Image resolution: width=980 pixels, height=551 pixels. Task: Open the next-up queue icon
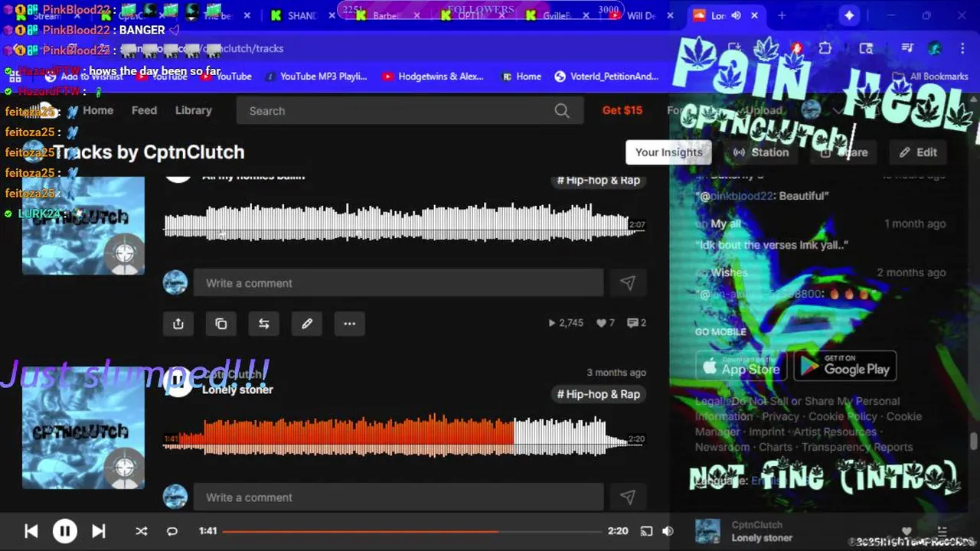point(942,531)
